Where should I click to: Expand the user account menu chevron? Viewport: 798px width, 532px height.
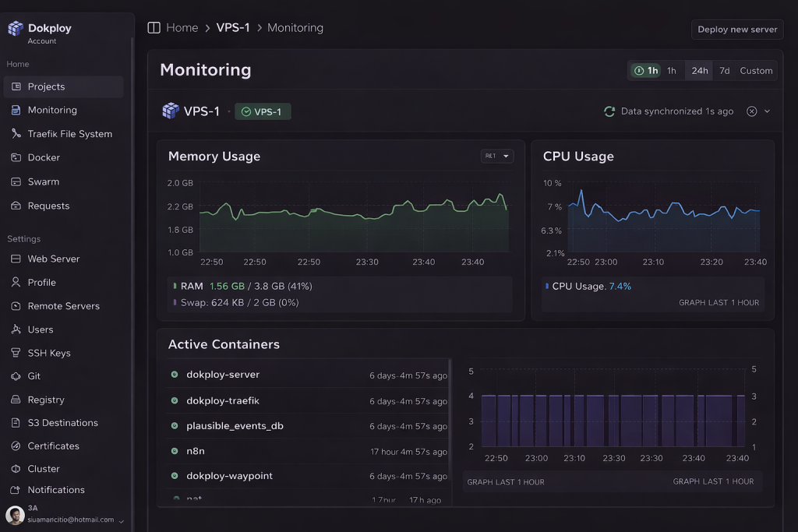(x=121, y=521)
